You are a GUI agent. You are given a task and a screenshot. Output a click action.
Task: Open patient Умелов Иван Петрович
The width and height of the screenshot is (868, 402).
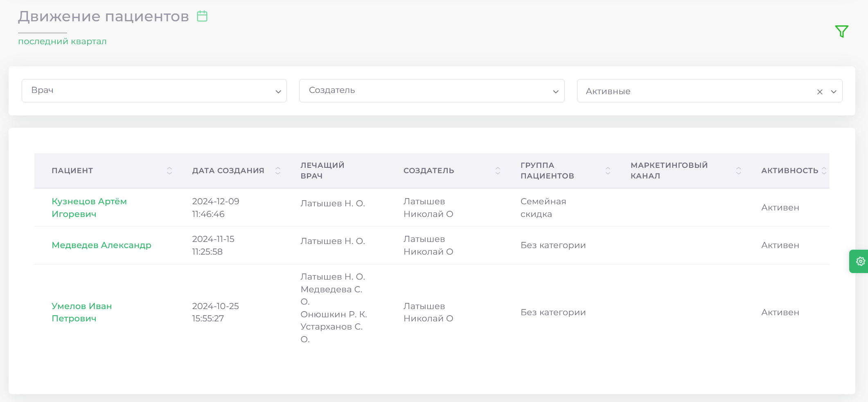82,312
